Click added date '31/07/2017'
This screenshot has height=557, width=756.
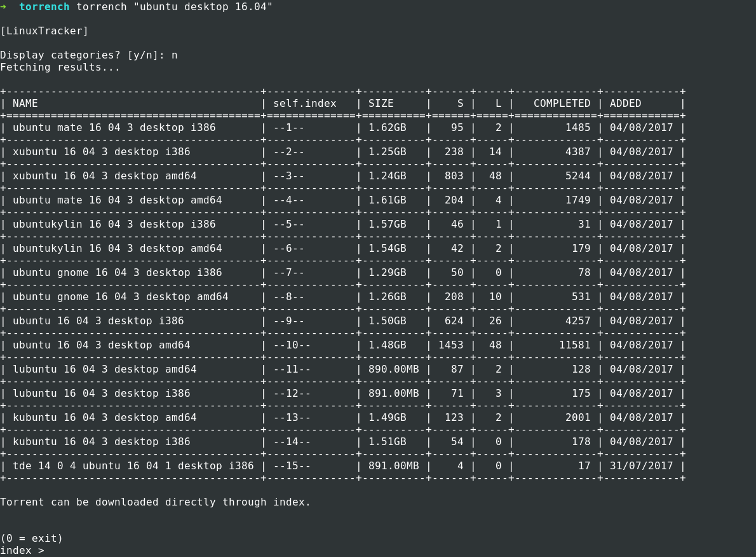[641, 466]
